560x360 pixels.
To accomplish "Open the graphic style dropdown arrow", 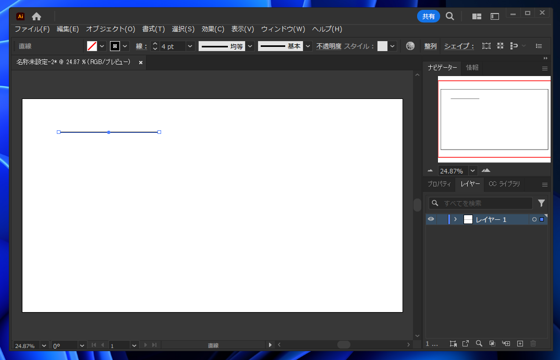I will coord(392,46).
